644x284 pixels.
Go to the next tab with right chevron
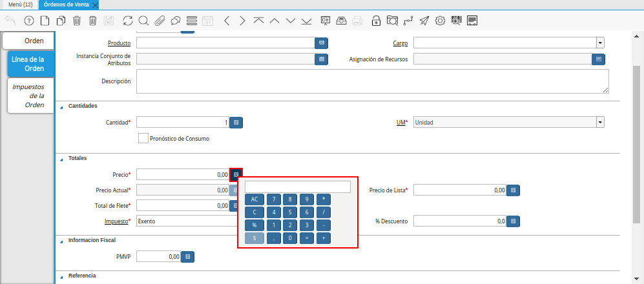pos(242,21)
